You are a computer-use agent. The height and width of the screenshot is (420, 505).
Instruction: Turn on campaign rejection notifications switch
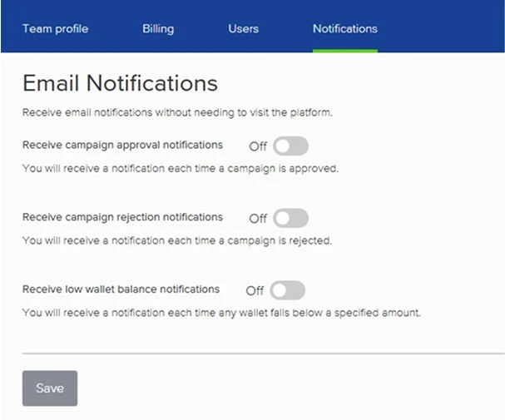(x=291, y=218)
